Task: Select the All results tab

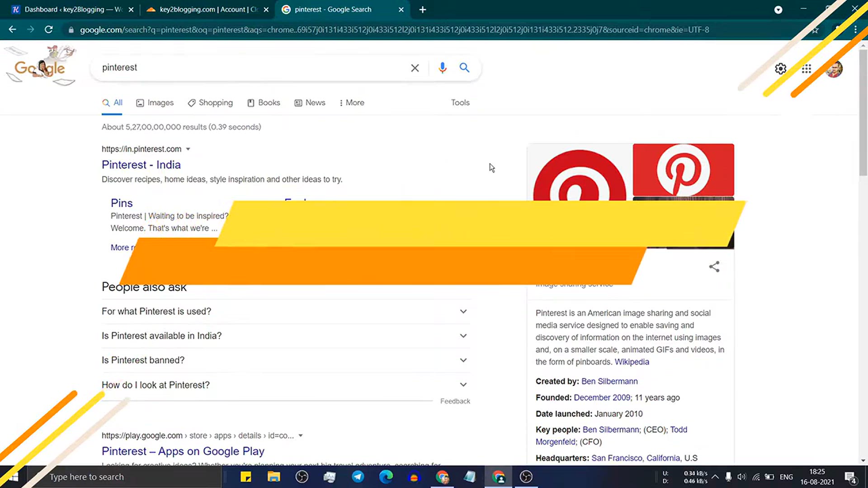Action: click(112, 103)
